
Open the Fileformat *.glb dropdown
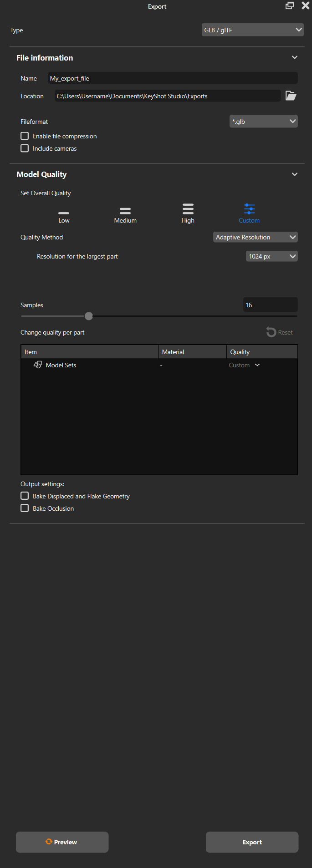263,122
